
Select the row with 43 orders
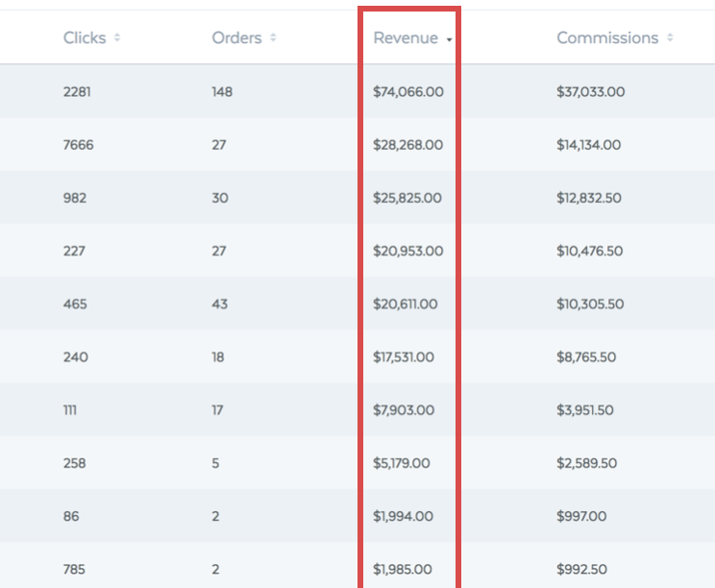coord(357,304)
